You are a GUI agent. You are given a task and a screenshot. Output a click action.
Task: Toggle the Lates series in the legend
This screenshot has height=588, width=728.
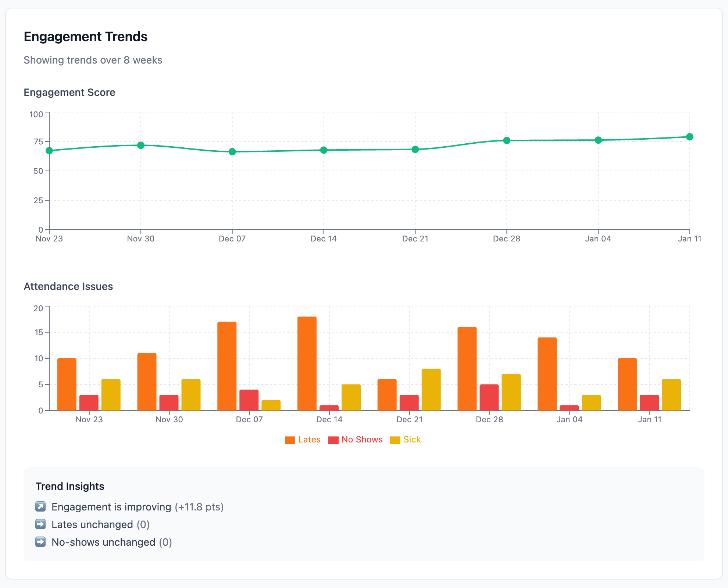(303, 440)
